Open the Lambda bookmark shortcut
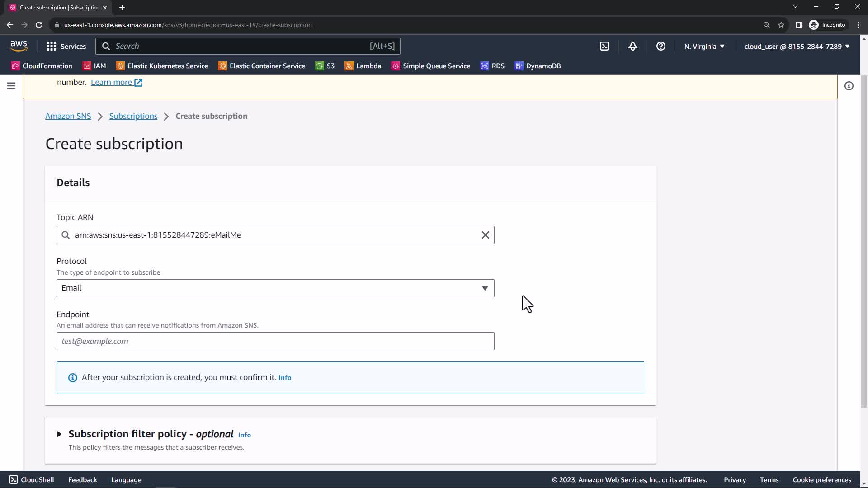This screenshot has height=488, width=868. (x=363, y=66)
